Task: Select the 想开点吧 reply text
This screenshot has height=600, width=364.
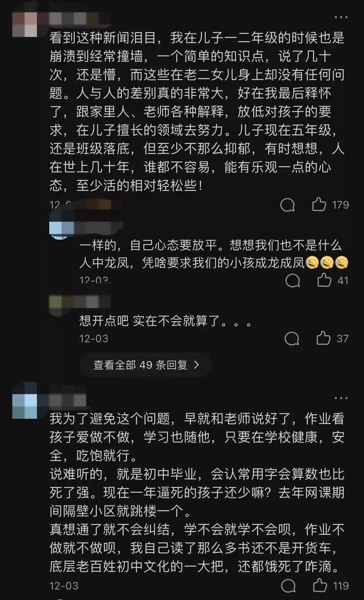Action: (x=166, y=322)
